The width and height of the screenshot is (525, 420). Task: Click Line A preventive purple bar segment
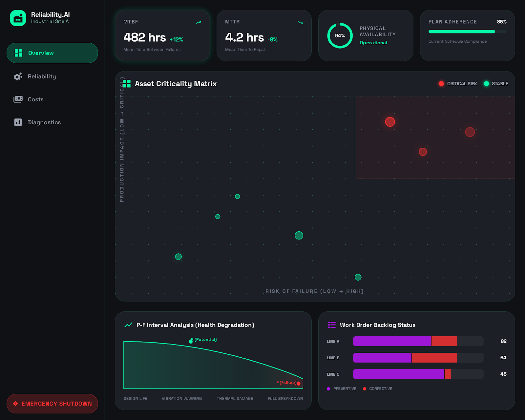coord(392,341)
